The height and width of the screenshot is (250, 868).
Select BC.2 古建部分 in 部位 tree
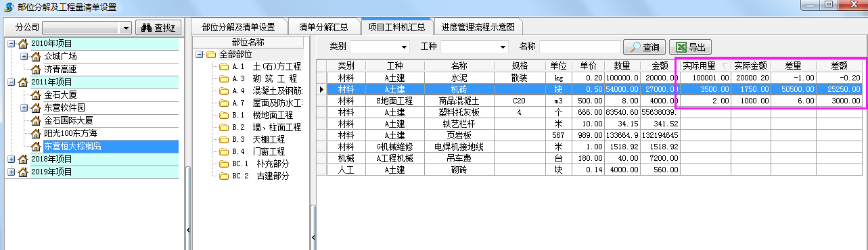[260, 176]
